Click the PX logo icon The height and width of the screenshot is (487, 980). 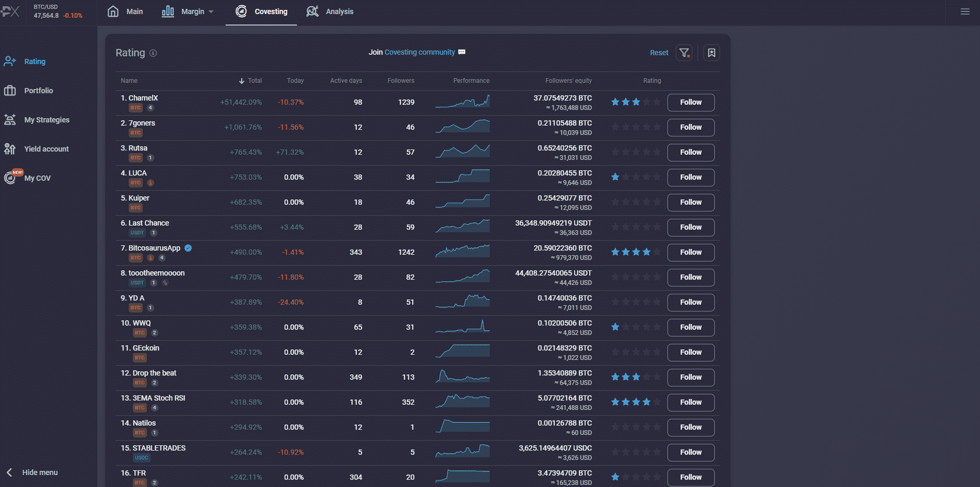[x=10, y=11]
